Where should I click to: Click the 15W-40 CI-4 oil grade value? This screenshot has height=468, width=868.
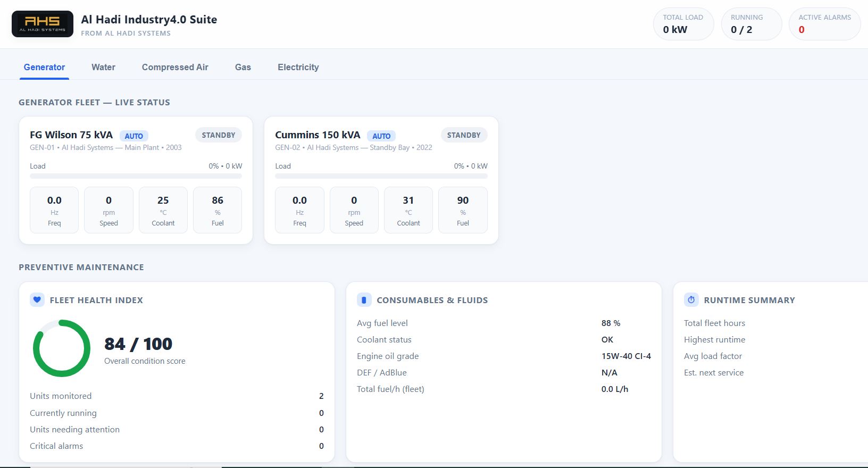pyautogui.click(x=626, y=356)
